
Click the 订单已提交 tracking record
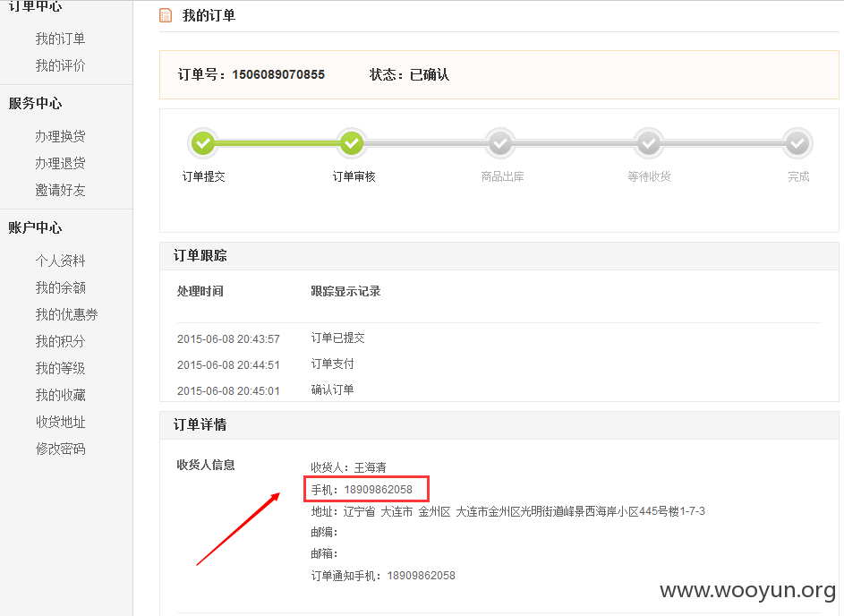click(x=337, y=338)
